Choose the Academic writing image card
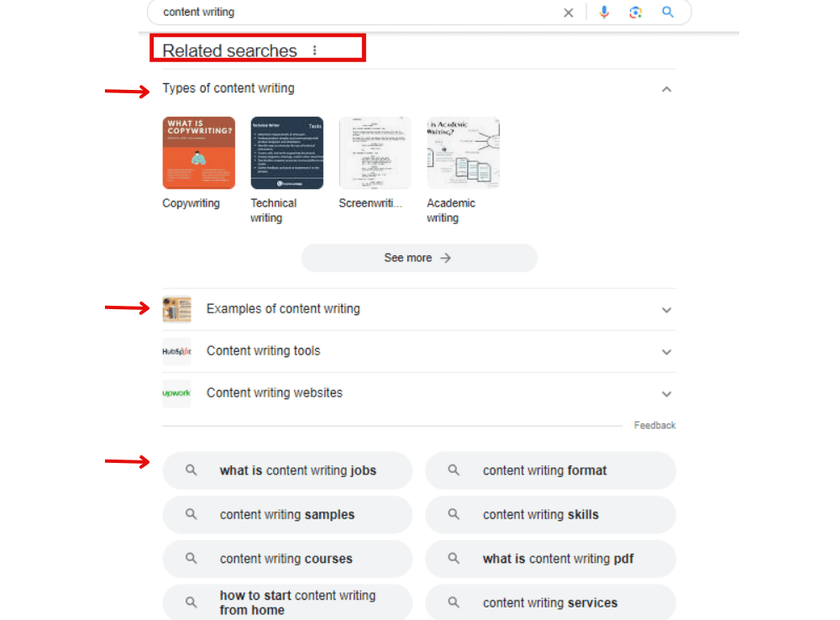840x620 pixels. (463, 153)
